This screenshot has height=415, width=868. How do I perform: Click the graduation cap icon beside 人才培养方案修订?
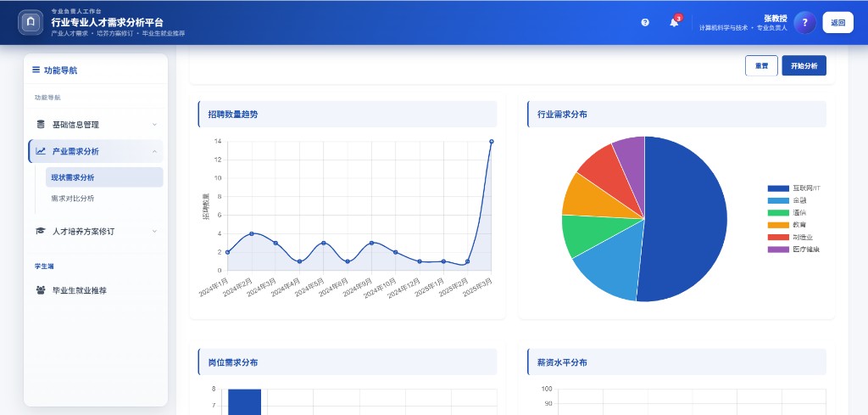[41, 231]
